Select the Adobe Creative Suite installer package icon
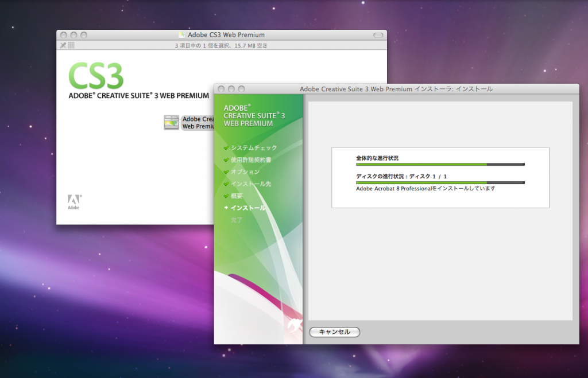Image resolution: width=588 pixels, height=378 pixels. pyautogui.click(x=171, y=123)
